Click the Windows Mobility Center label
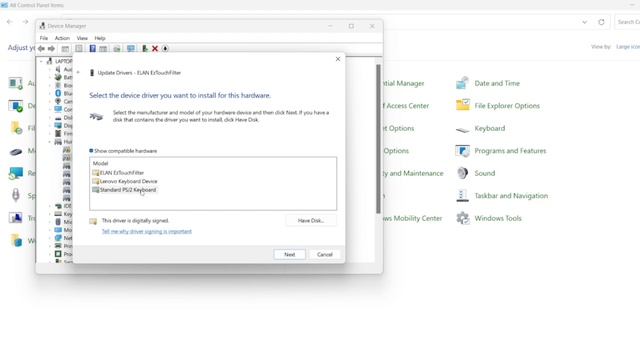This screenshot has height=360, width=640. point(412,218)
